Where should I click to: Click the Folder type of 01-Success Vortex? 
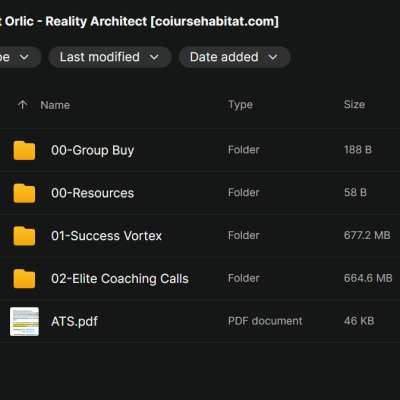click(244, 235)
